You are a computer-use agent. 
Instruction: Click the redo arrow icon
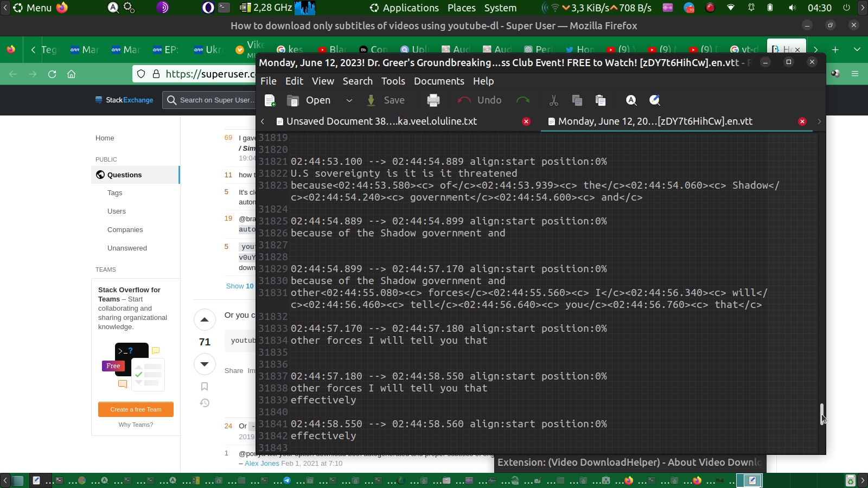tap(522, 100)
